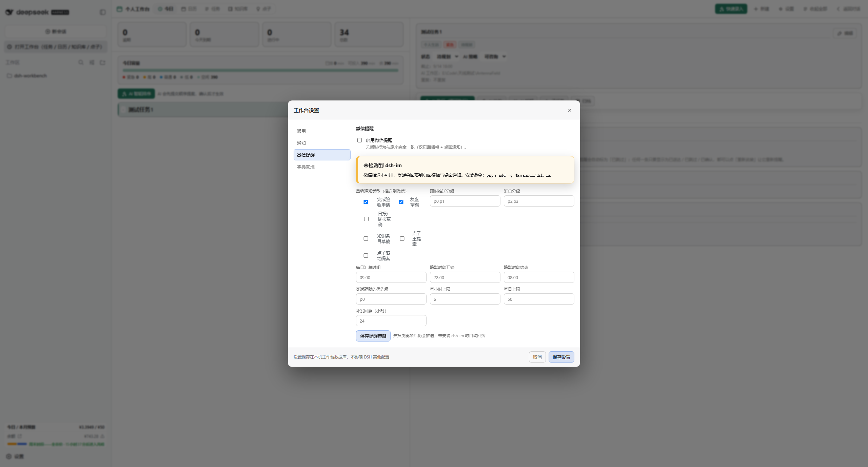The height and width of the screenshot is (467, 868).
Task: Focus the 即时推送分级 field
Action: (x=465, y=201)
